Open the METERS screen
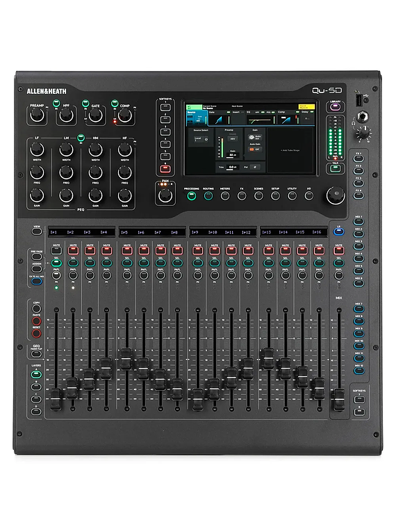 coord(225,196)
